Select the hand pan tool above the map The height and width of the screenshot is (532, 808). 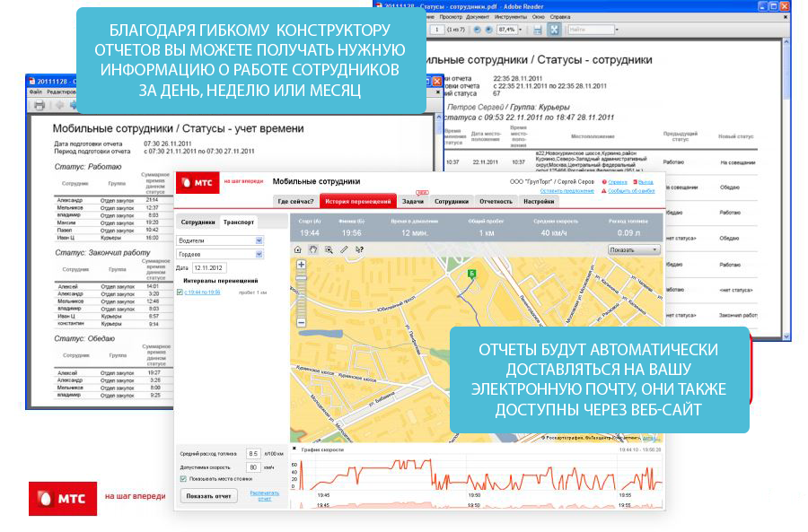pos(313,249)
